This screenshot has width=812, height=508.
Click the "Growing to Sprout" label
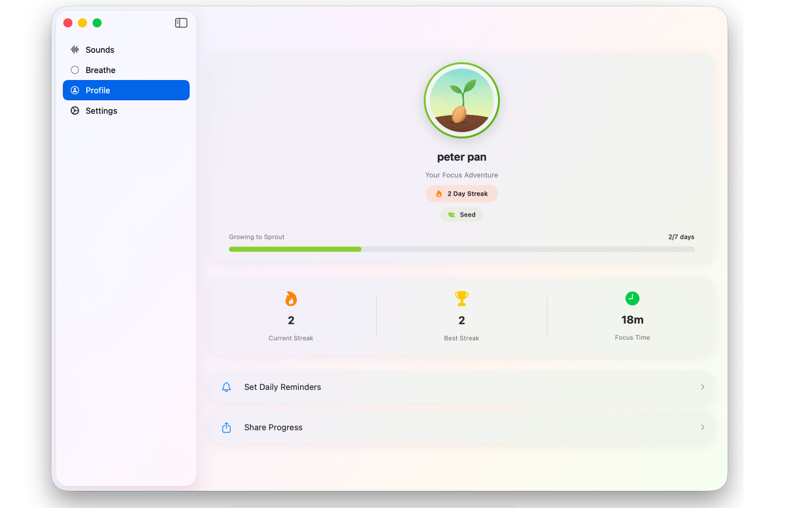[257, 237]
